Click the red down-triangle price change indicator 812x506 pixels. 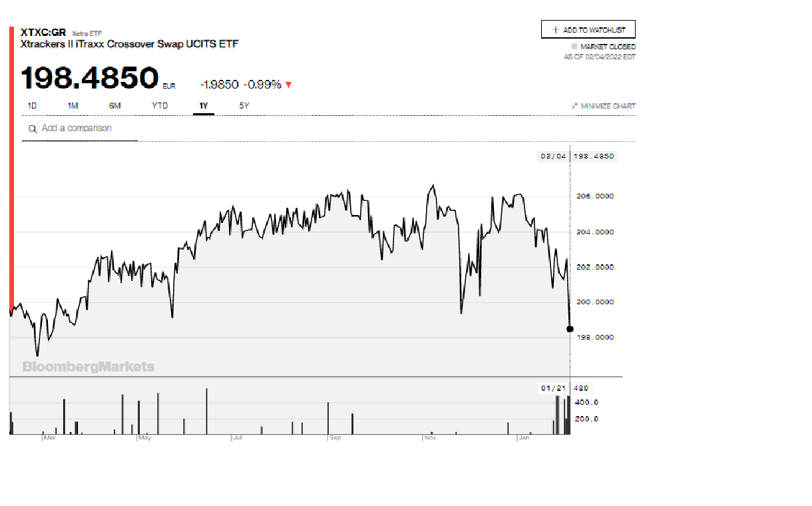click(x=289, y=85)
